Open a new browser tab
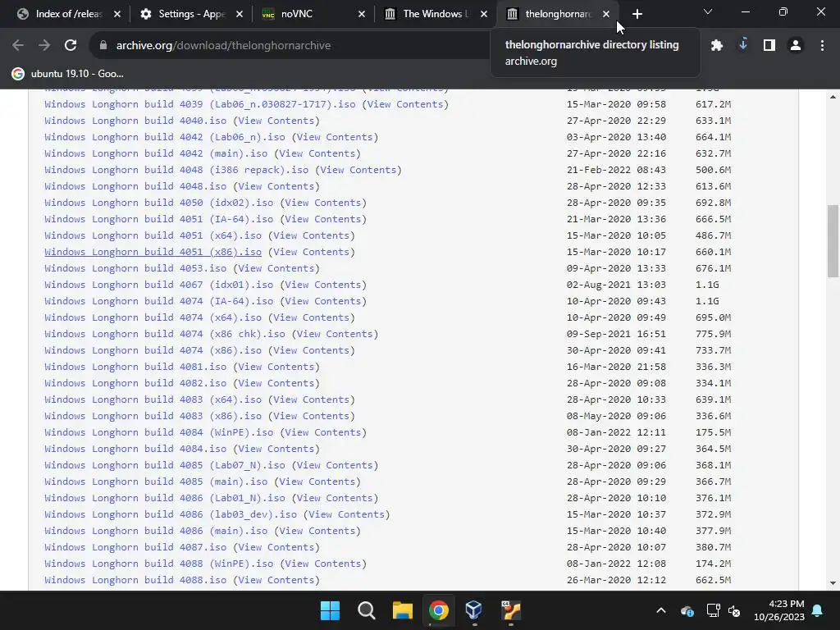The height and width of the screenshot is (630, 840). point(637,14)
